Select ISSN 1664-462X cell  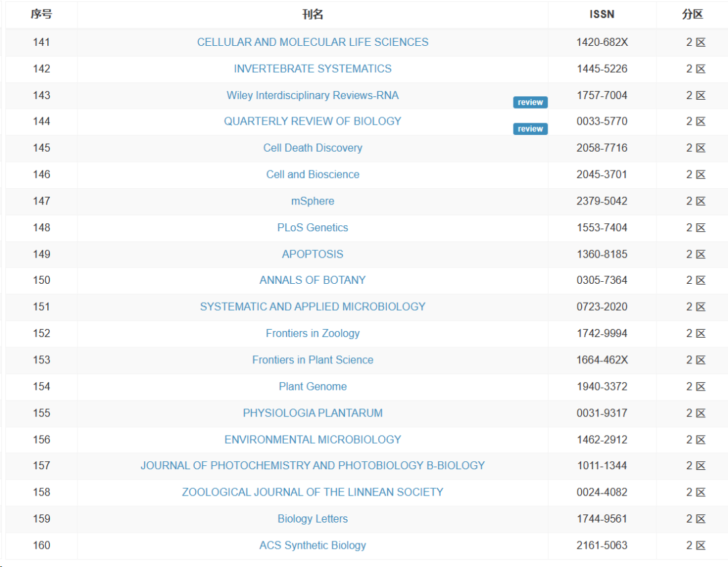pos(602,360)
